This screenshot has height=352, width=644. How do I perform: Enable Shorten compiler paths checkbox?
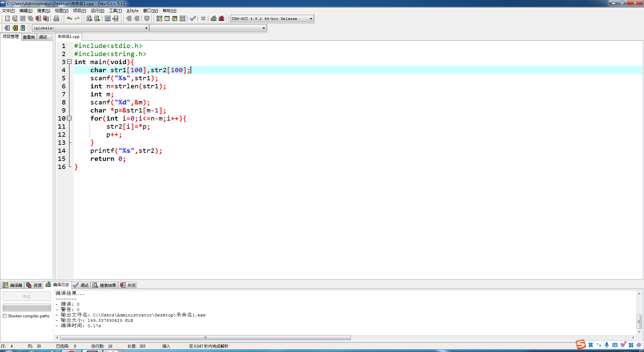pyautogui.click(x=5, y=316)
